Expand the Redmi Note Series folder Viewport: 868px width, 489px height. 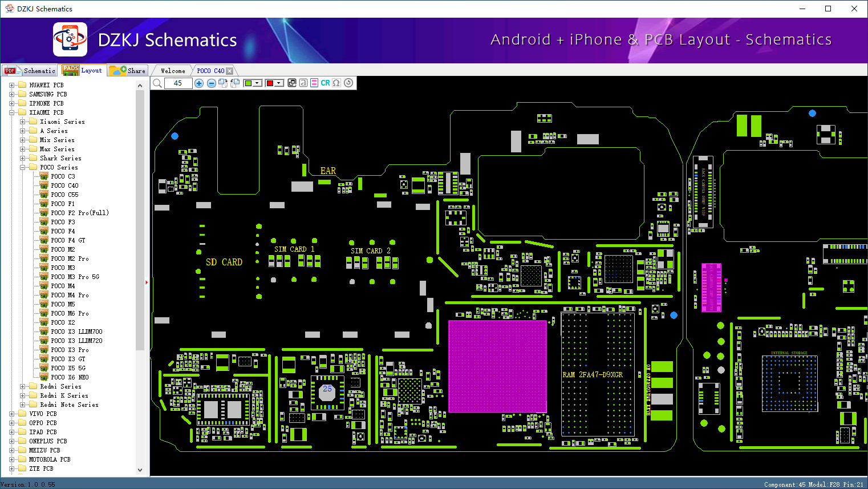pyautogui.click(x=23, y=405)
